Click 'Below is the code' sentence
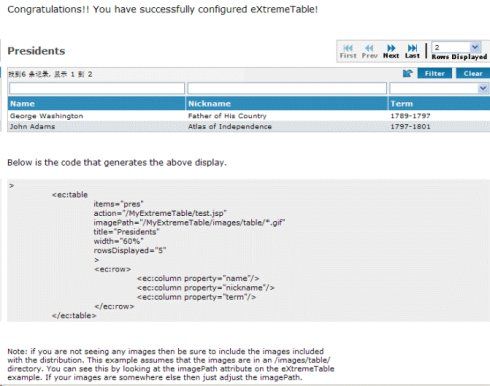The image size is (490, 386). coord(117,163)
